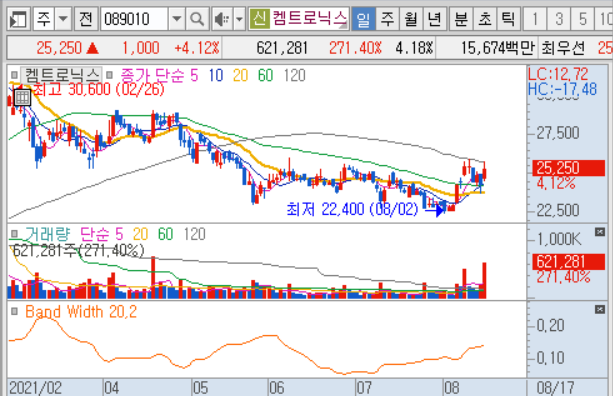Toggle the Band Width indicator checkbox
This screenshot has width=613, height=396.
pos(14,312)
